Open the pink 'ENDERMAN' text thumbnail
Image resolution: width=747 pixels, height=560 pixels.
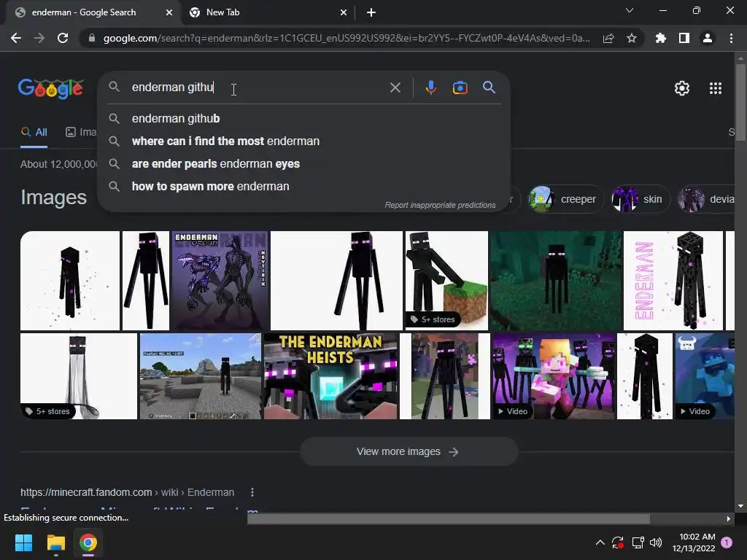pyautogui.click(x=673, y=281)
